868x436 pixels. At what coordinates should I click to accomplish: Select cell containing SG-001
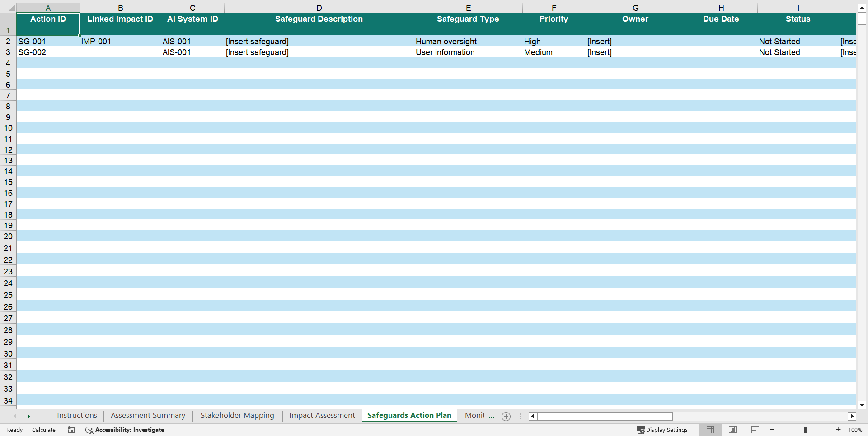click(x=48, y=41)
